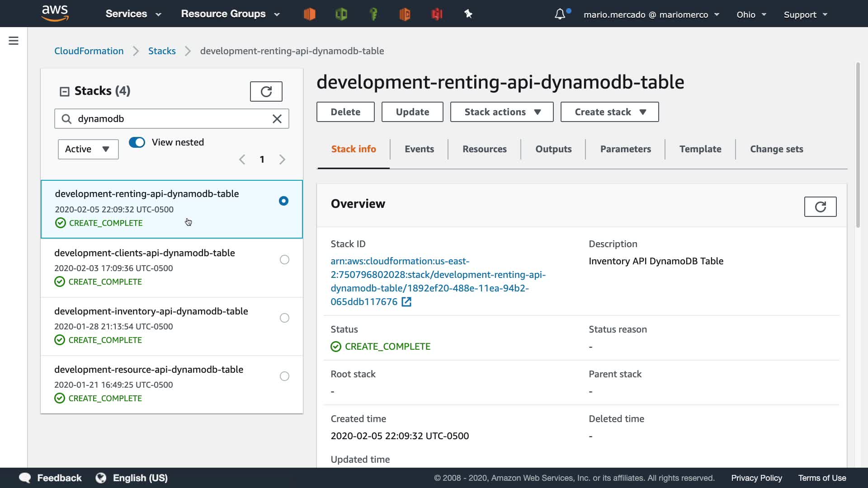The height and width of the screenshot is (488, 868).
Task: Refresh the Overview panel
Action: coord(820,207)
